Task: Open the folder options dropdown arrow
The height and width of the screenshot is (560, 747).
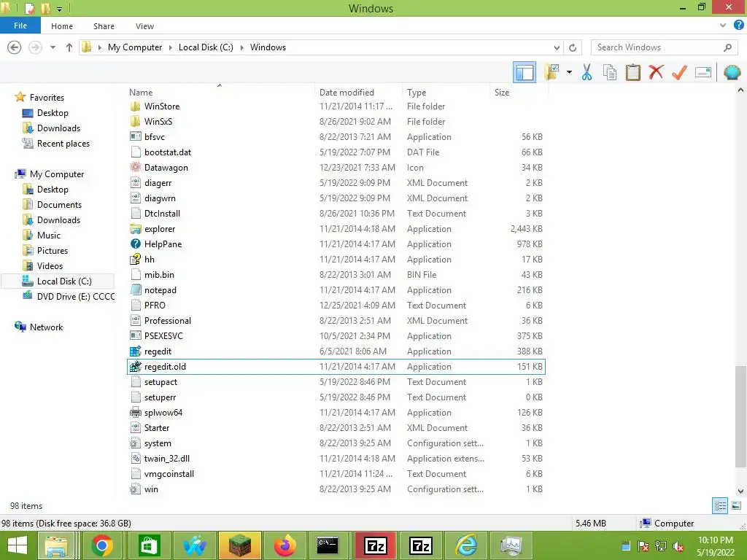Action: (x=569, y=72)
